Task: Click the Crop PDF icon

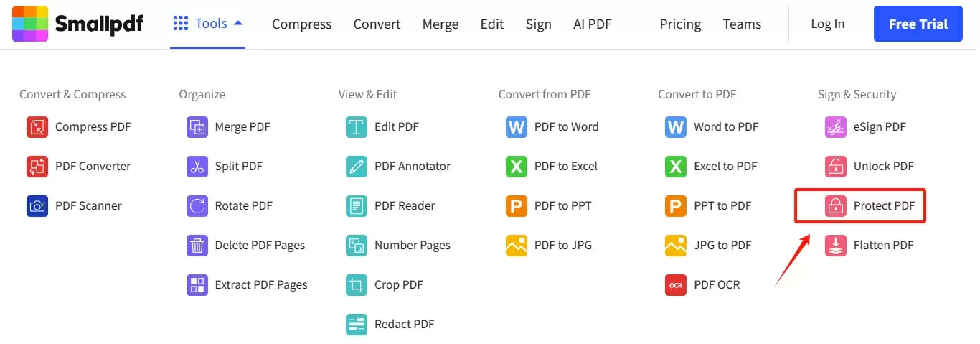Action: [x=357, y=285]
